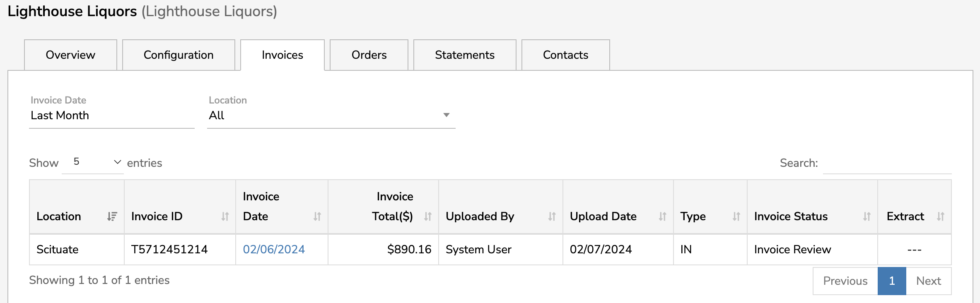Go to the Statements tab
Screen dimensions: 980x303
pyautogui.click(x=464, y=55)
